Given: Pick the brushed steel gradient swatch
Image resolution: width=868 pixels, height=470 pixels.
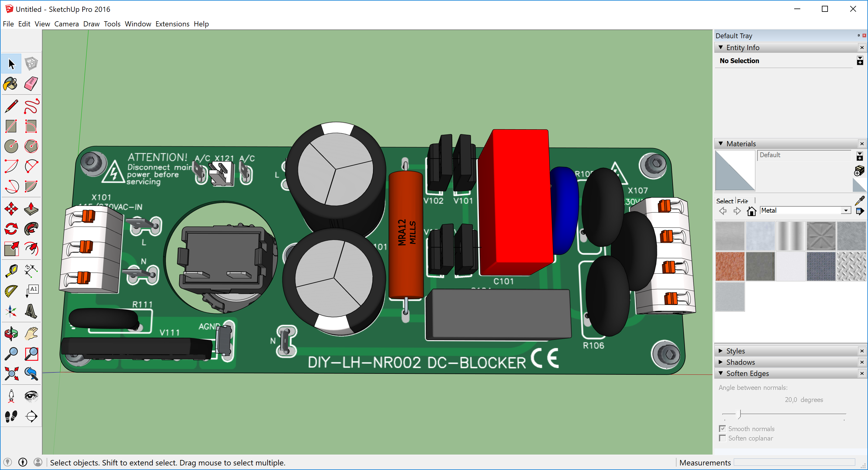Looking at the screenshot, I should [791, 236].
